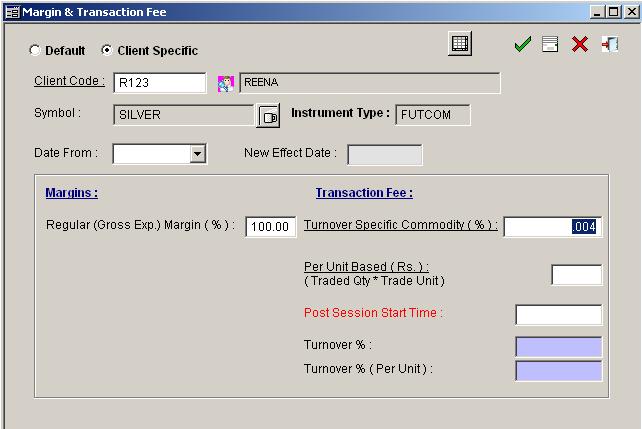Open client lookup icon next to Client Code
Screen dimensions: 642x429
pos(225,83)
